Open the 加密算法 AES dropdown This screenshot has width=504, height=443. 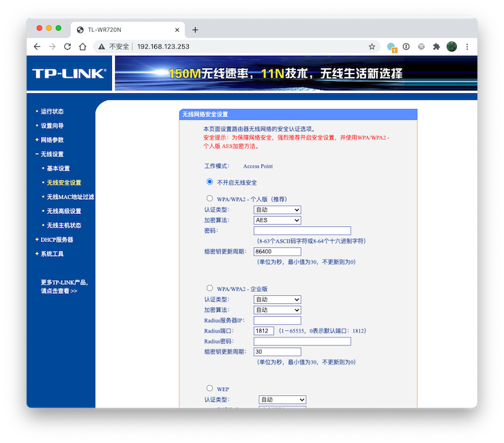(x=277, y=220)
